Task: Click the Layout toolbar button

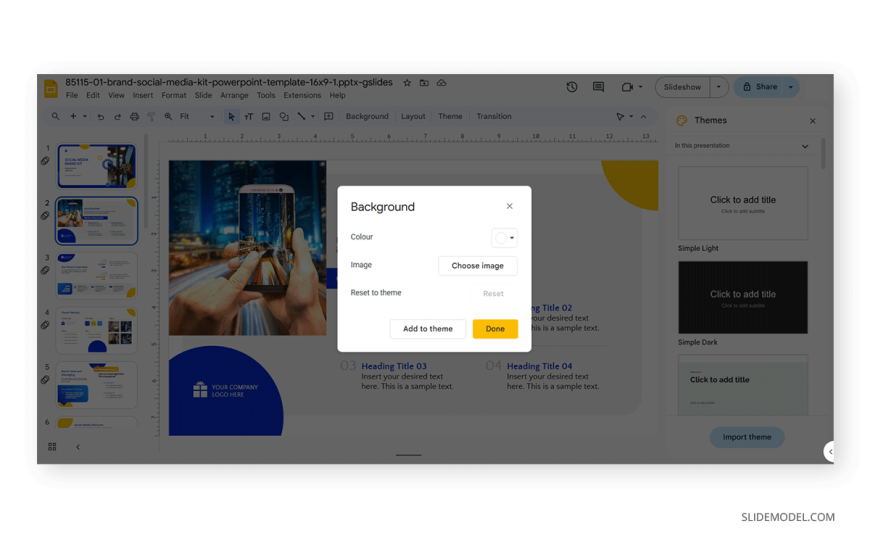Action: point(413,117)
